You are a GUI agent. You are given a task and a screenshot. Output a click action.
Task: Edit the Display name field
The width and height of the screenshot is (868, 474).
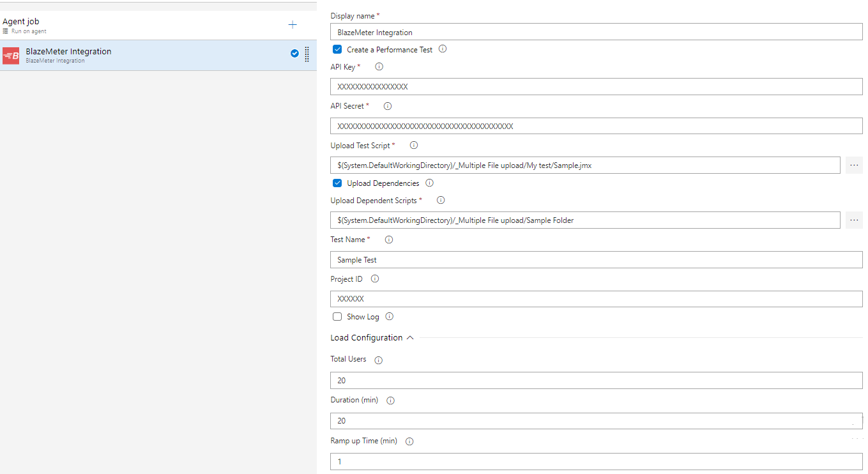click(597, 32)
